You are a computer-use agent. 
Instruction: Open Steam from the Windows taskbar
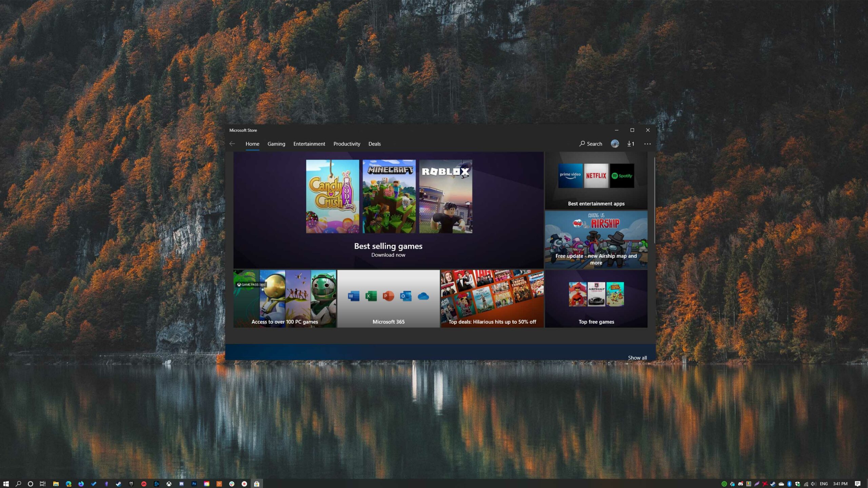[x=118, y=484]
